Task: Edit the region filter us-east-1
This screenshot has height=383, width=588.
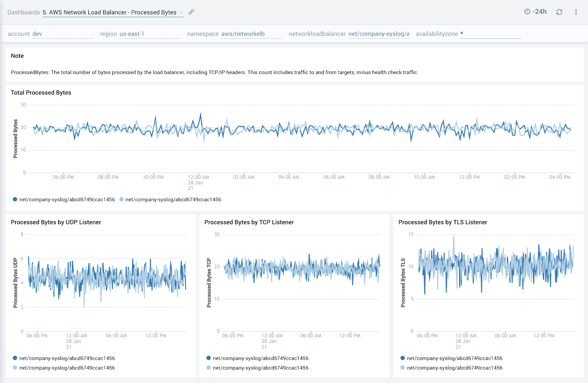Action: [132, 33]
